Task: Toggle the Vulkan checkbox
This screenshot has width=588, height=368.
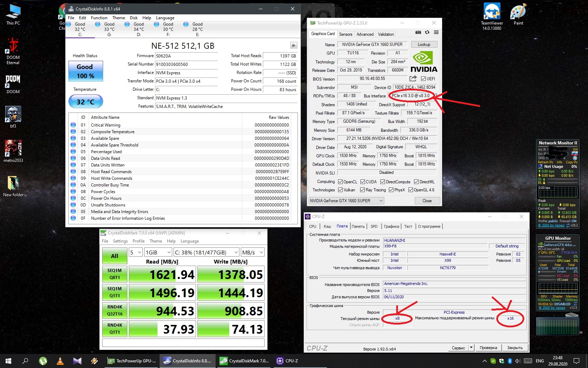Action: click(x=340, y=190)
